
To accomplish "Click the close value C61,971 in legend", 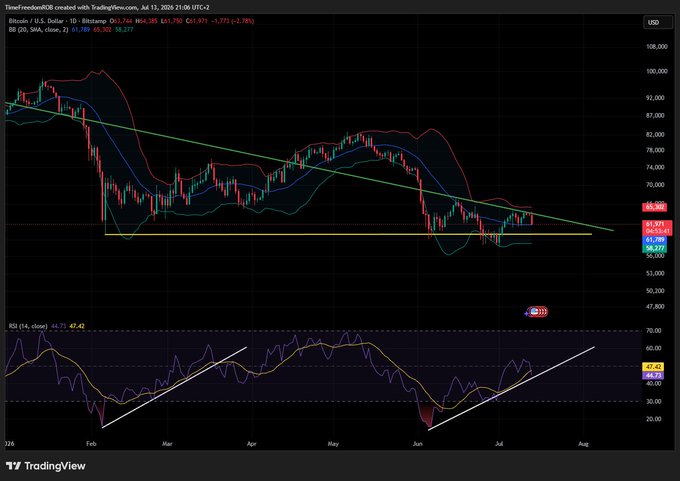I will pos(196,21).
